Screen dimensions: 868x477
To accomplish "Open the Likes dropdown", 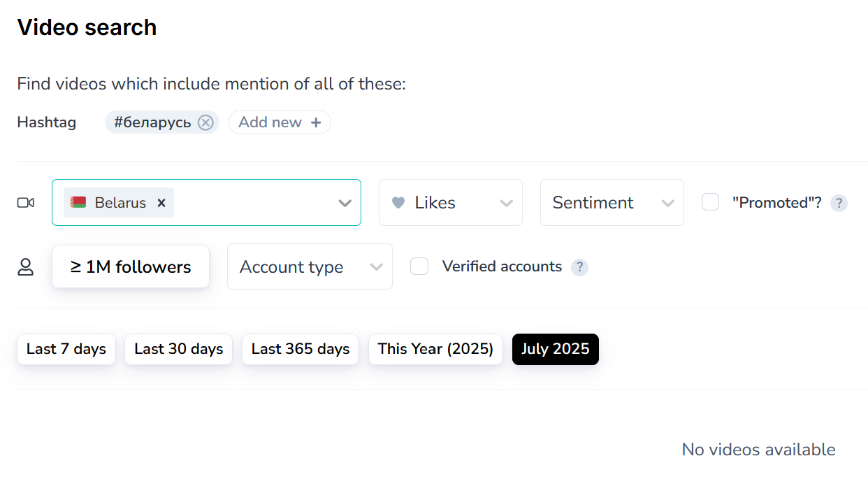I will (451, 203).
